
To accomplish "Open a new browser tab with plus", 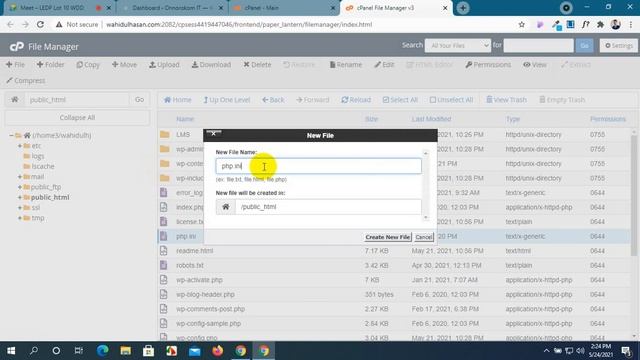I will coord(463,8).
